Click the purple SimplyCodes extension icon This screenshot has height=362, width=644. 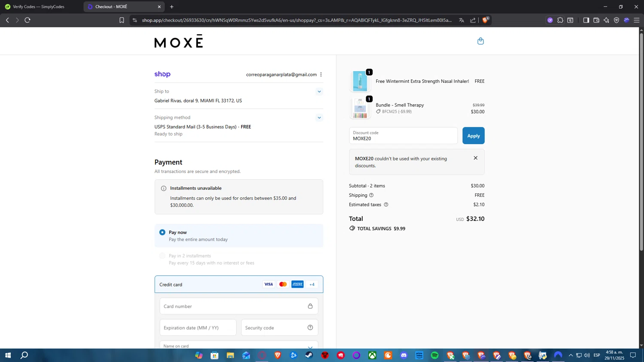coord(550,20)
